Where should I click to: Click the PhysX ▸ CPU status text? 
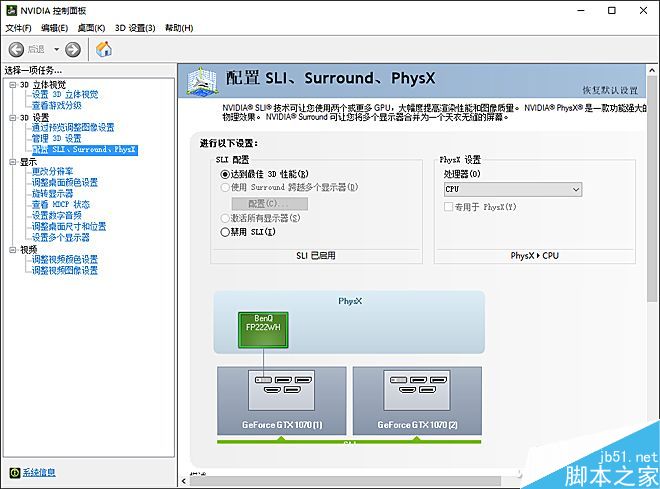coord(535,256)
